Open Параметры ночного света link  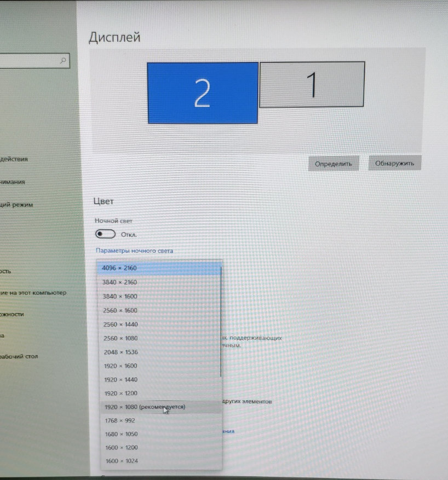click(134, 251)
